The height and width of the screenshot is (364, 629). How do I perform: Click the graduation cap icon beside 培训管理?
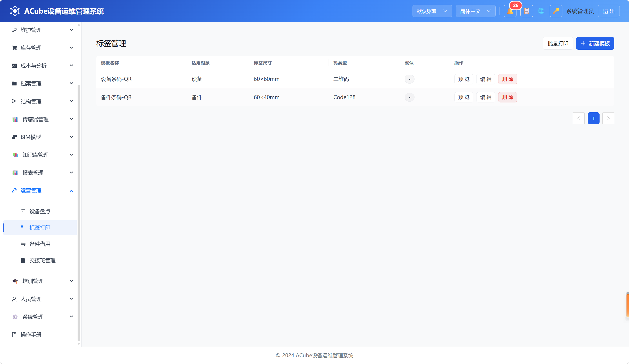pyautogui.click(x=15, y=281)
